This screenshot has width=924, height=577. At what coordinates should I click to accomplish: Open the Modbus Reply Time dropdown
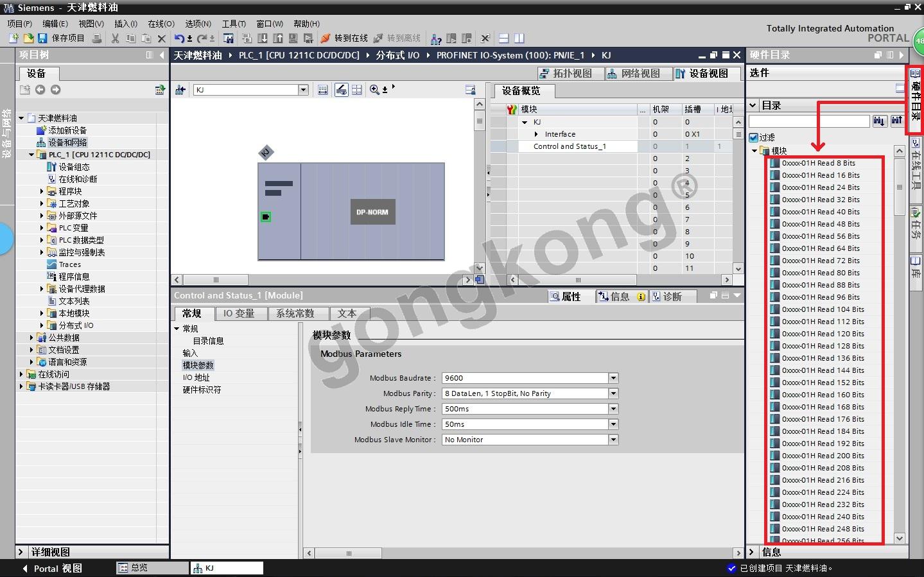[x=613, y=409]
